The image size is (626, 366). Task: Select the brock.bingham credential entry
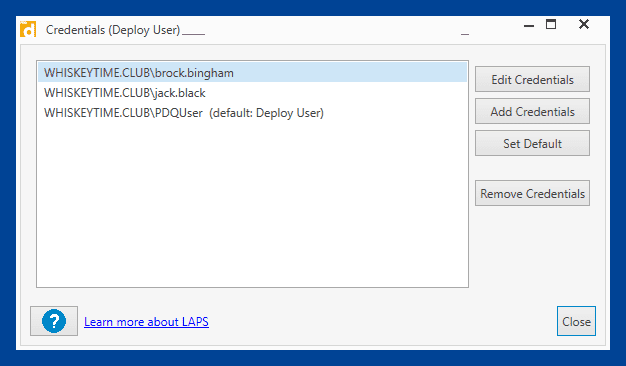pos(252,73)
